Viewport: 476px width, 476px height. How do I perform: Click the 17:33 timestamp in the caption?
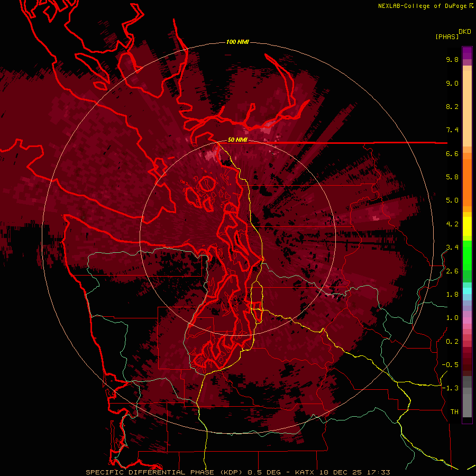point(379,472)
